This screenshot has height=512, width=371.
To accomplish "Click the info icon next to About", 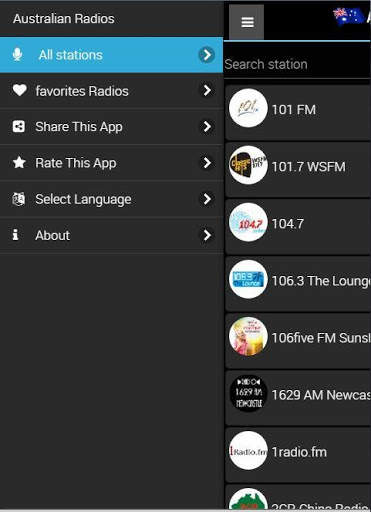I will click(15, 235).
